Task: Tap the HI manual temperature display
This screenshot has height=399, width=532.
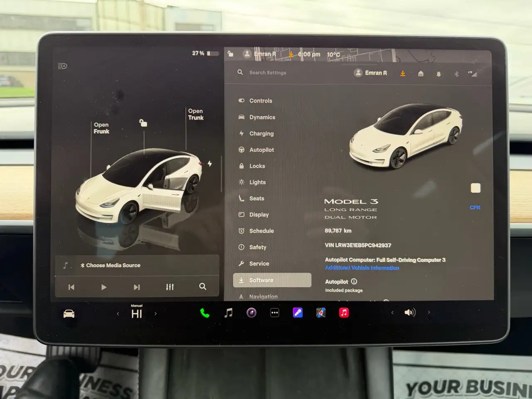Action: (x=137, y=312)
